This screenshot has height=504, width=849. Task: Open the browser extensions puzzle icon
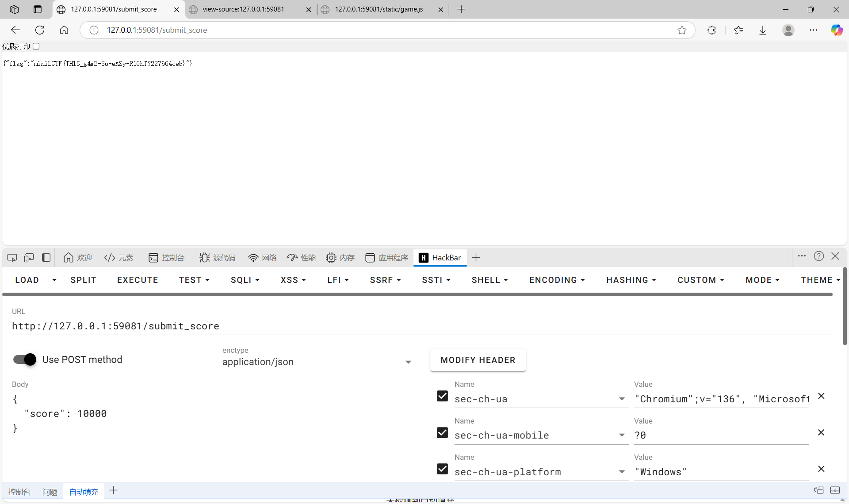pyautogui.click(x=711, y=30)
